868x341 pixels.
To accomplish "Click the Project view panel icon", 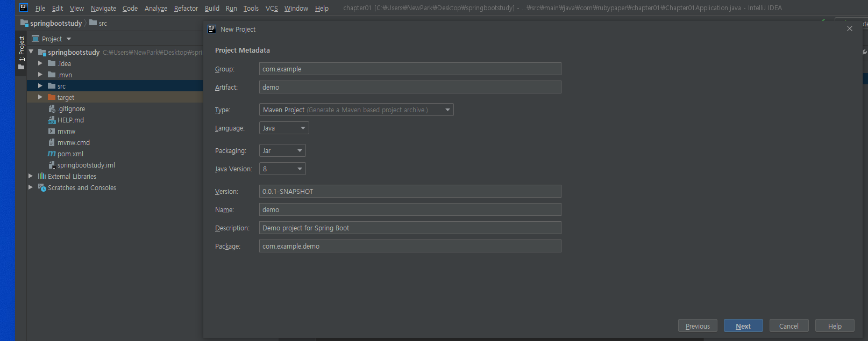I will [x=35, y=39].
